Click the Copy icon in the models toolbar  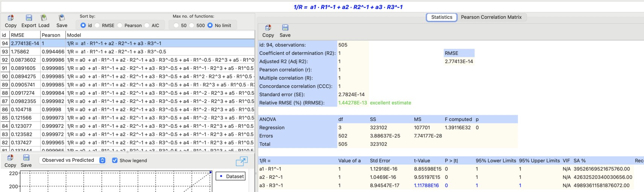pos(11,18)
